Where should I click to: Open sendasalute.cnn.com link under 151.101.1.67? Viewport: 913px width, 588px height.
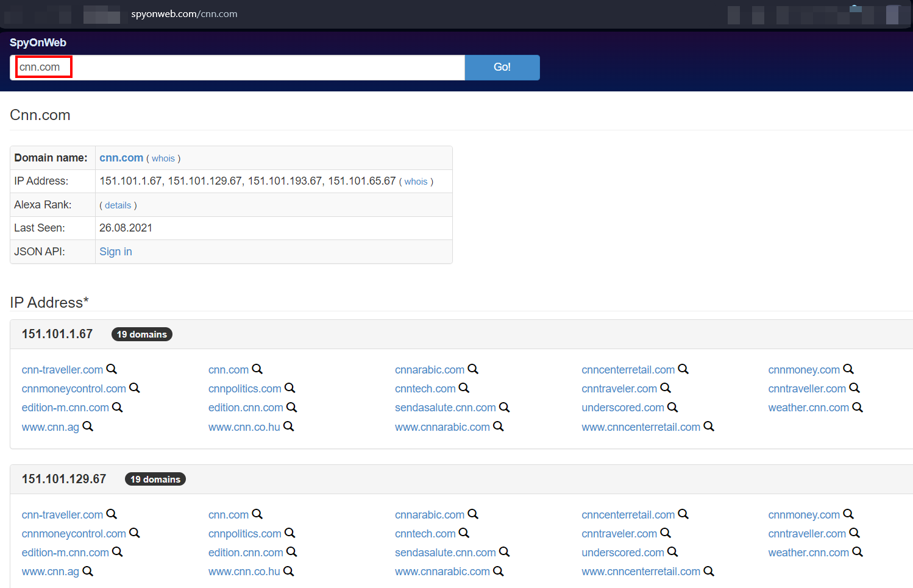[x=446, y=408]
